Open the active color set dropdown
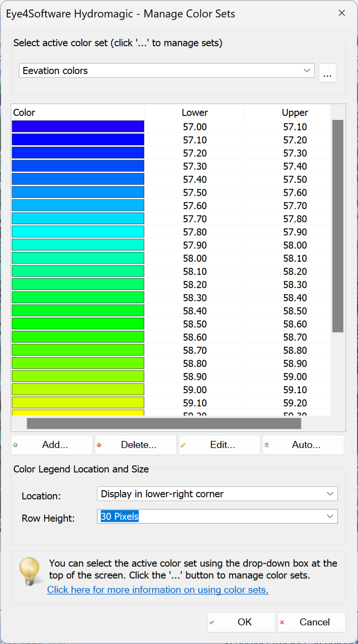 coord(167,71)
